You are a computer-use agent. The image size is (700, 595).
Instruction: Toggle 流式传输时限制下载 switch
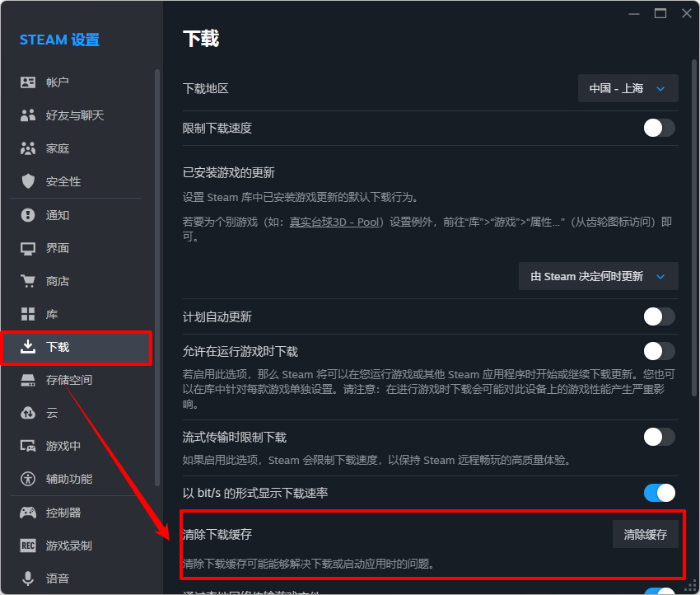(x=659, y=437)
